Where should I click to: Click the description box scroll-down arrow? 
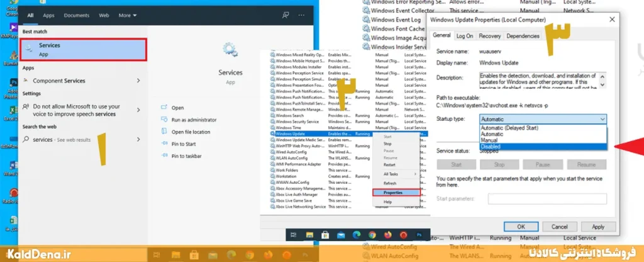tap(602, 84)
